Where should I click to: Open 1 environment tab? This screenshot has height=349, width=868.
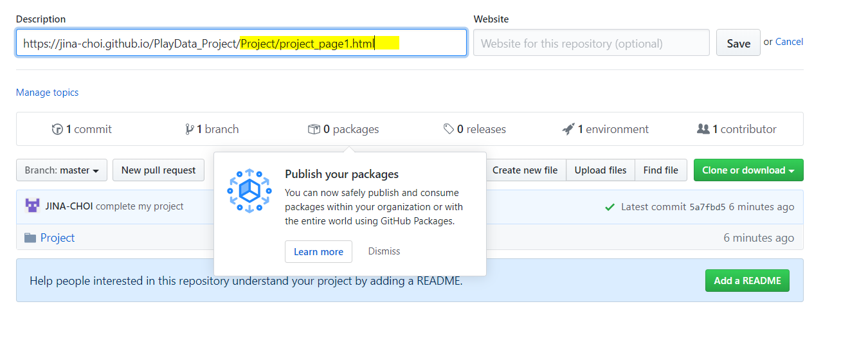point(606,129)
